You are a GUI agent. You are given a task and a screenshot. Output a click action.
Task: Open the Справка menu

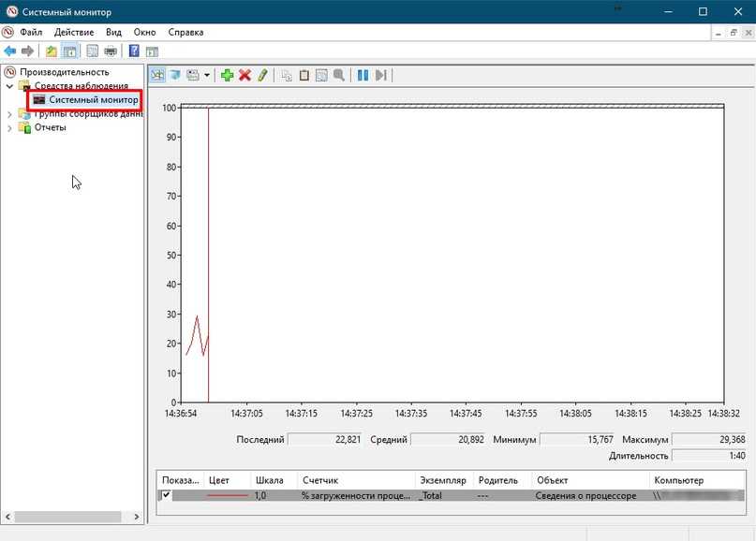(x=185, y=32)
